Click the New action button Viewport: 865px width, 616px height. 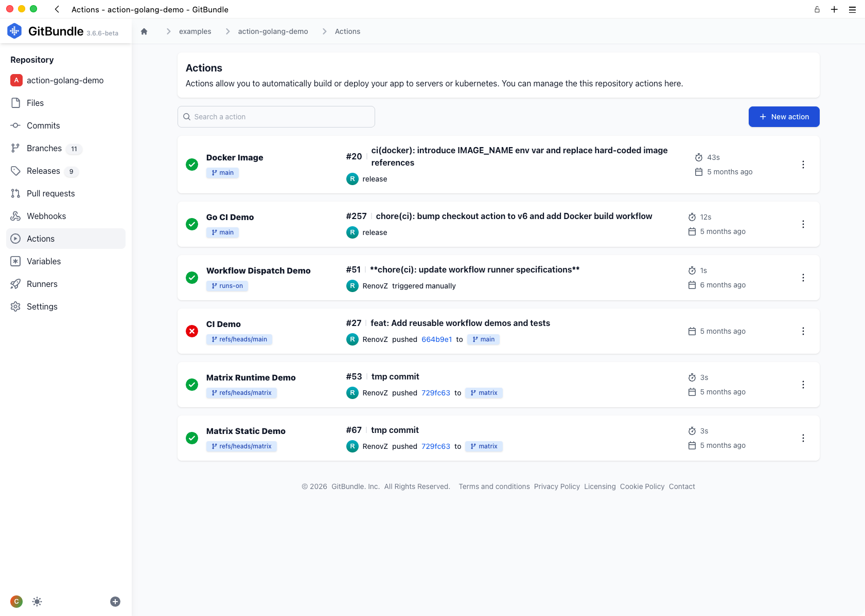pyautogui.click(x=784, y=117)
